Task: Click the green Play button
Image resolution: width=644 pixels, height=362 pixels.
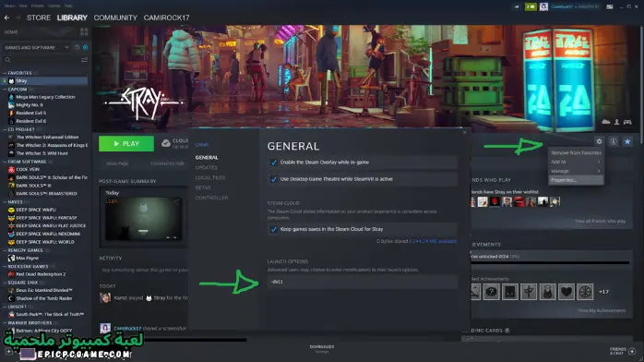Action: pos(126,143)
